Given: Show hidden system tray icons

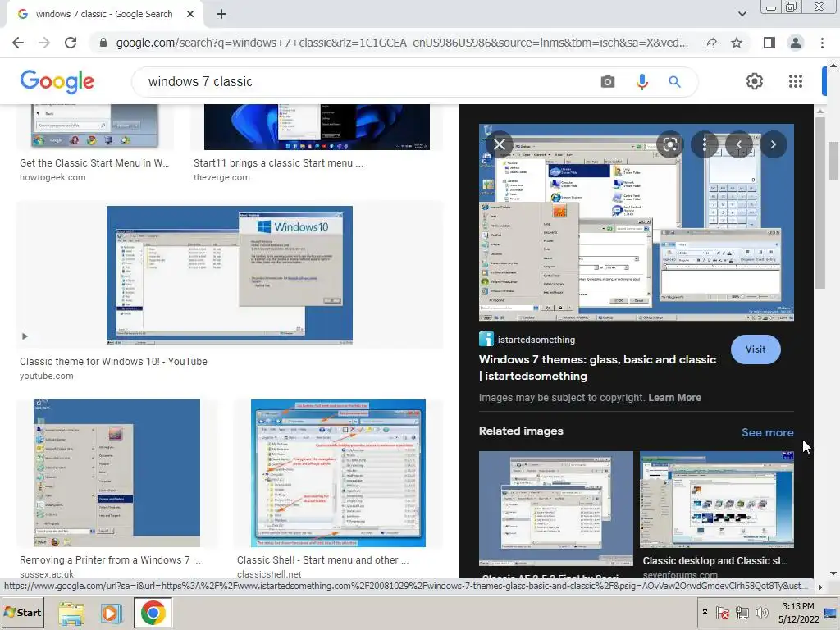Looking at the screenshot, I should [705, 612].
